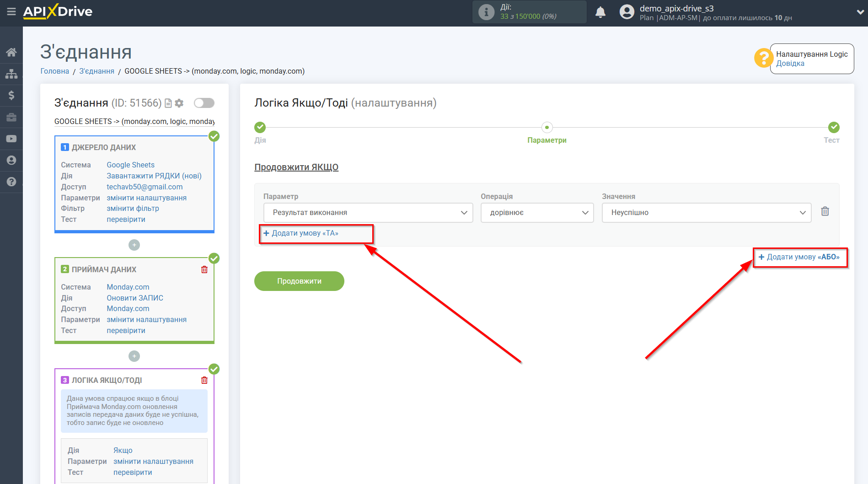
Task: Click techavb50@gmail.com access link
Action: click(145, 187)
